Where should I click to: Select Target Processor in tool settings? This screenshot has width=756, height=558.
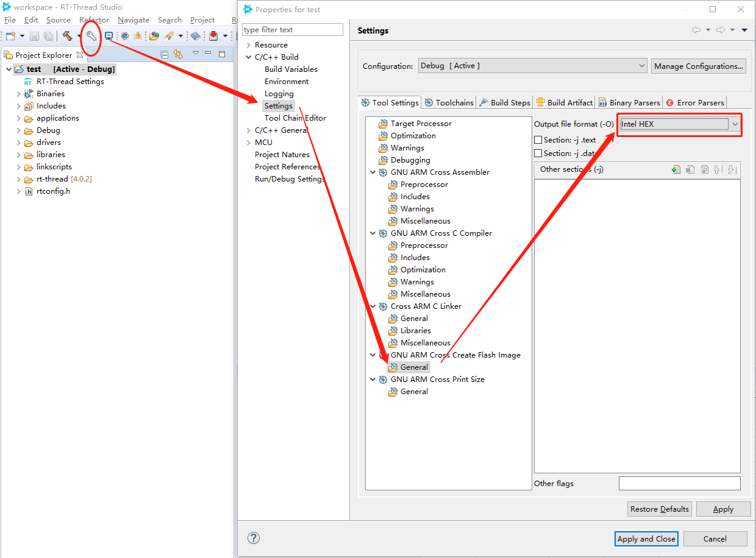[421, 124]
